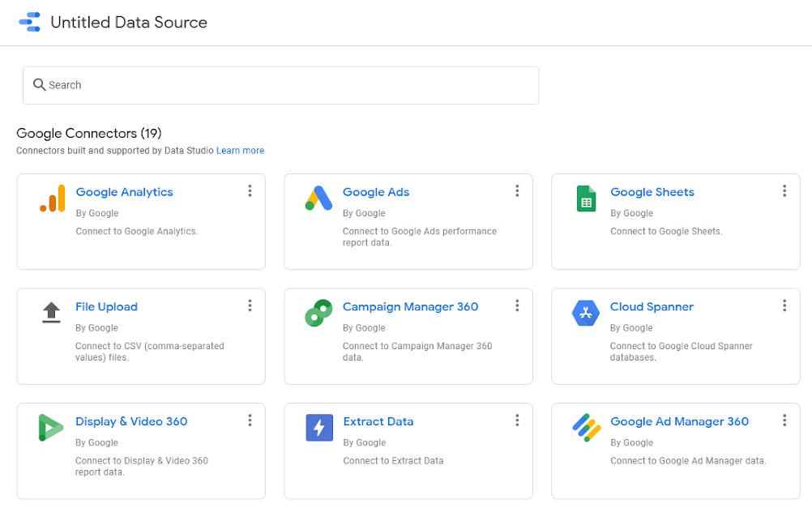Click 'Connect to Display & Video 360 report data.' text
The width and height of the screenshot is (812, 508).
click(141, 467)
